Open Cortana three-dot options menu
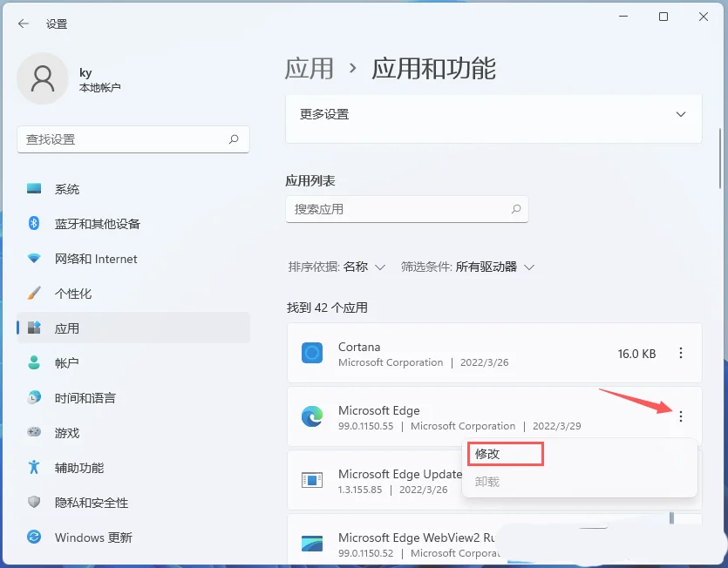Image resolution: width=728 pixels, height=568 pixels. 681,353
